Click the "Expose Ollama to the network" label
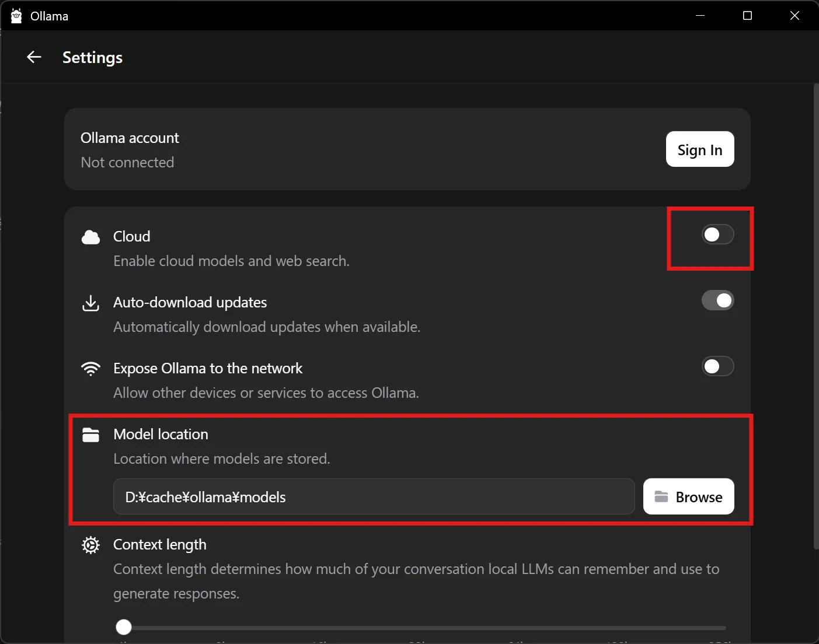819x644 pixels. coord(208,368)
